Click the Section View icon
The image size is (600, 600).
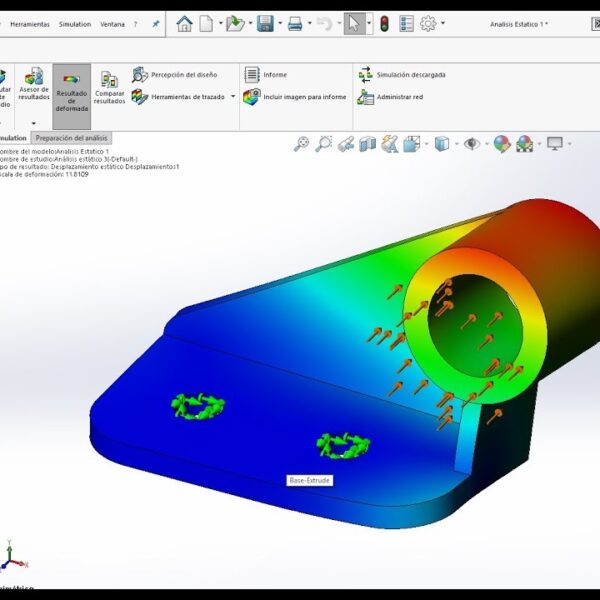(x=367, y=144)
